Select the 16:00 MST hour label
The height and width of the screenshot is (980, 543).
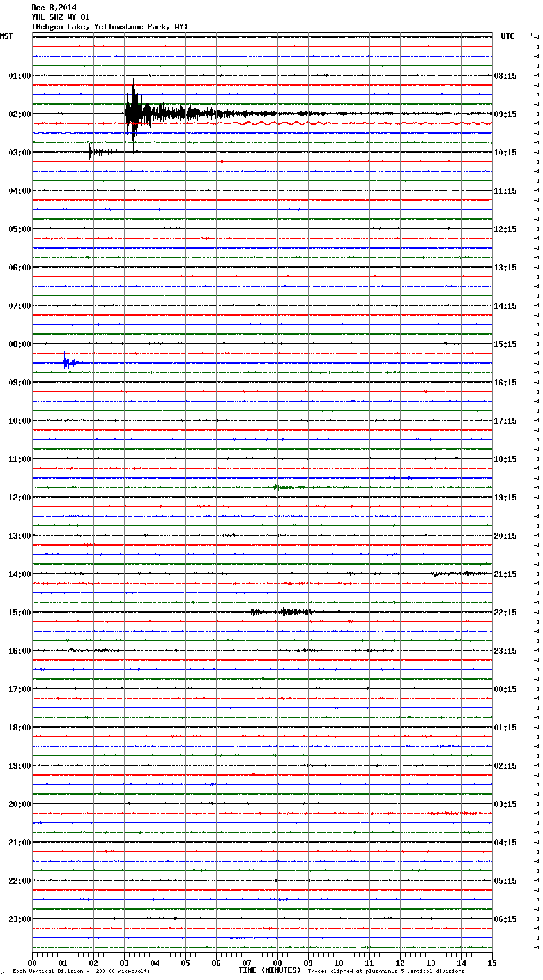point(19,651)
